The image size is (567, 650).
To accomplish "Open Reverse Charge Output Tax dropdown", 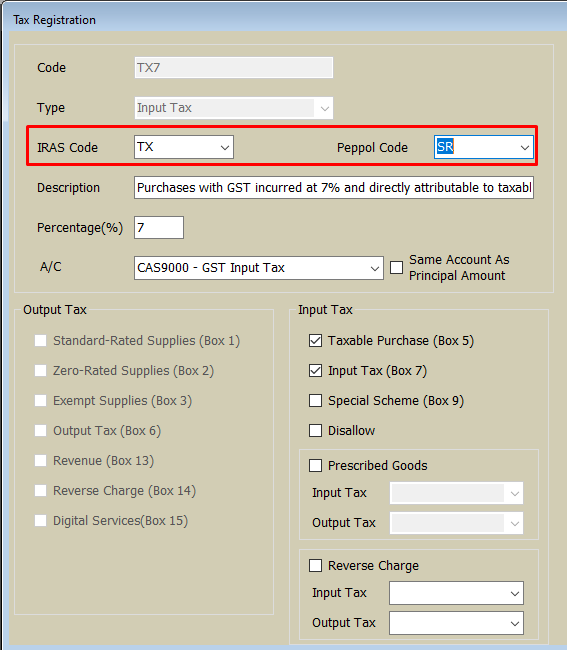I will pos(456,623).
